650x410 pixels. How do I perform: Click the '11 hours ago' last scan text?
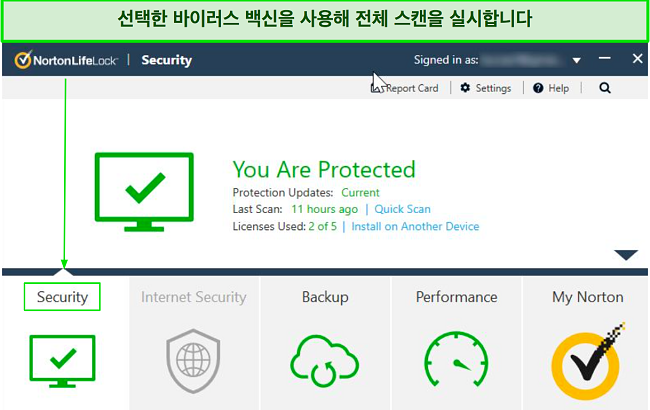click(325, 209)
